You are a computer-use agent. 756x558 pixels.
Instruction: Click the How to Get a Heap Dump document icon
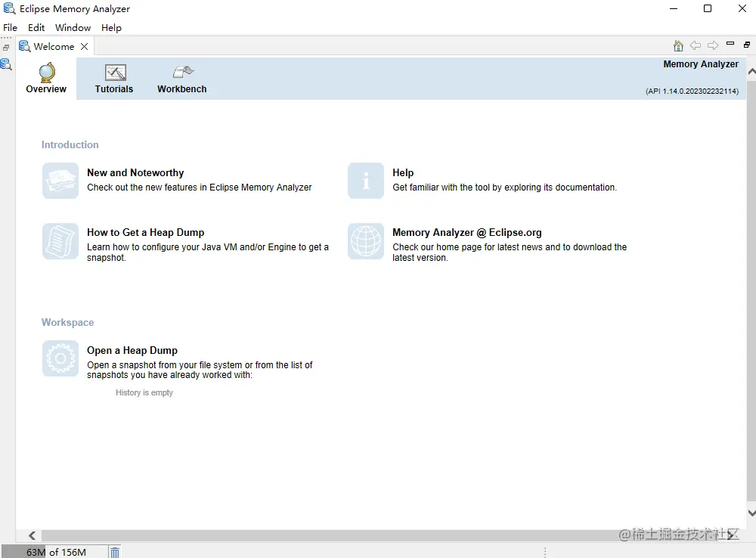[60, 241]
